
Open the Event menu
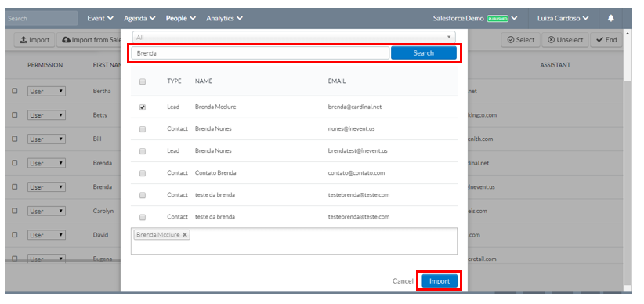coord(100,18)
